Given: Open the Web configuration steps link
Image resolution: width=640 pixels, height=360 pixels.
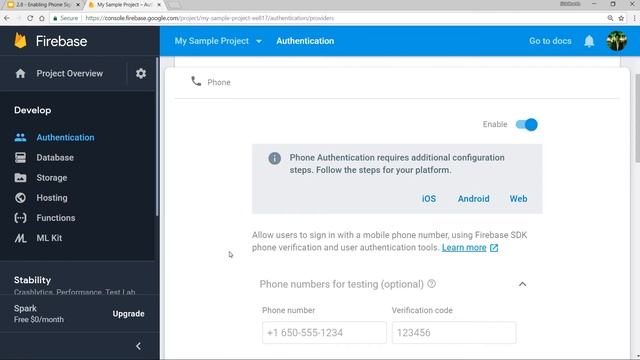Looking at the screenshot, I should tap(518, 199).
